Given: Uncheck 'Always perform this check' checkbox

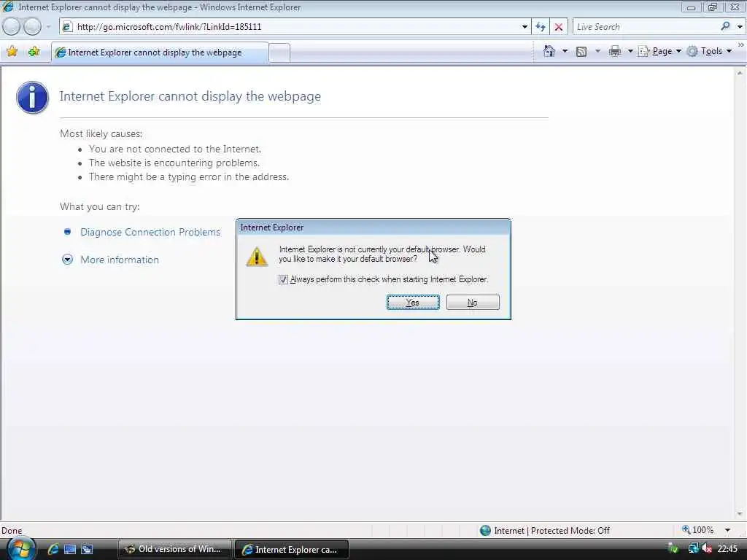Looking at the screenshot, I should point(283,279).
